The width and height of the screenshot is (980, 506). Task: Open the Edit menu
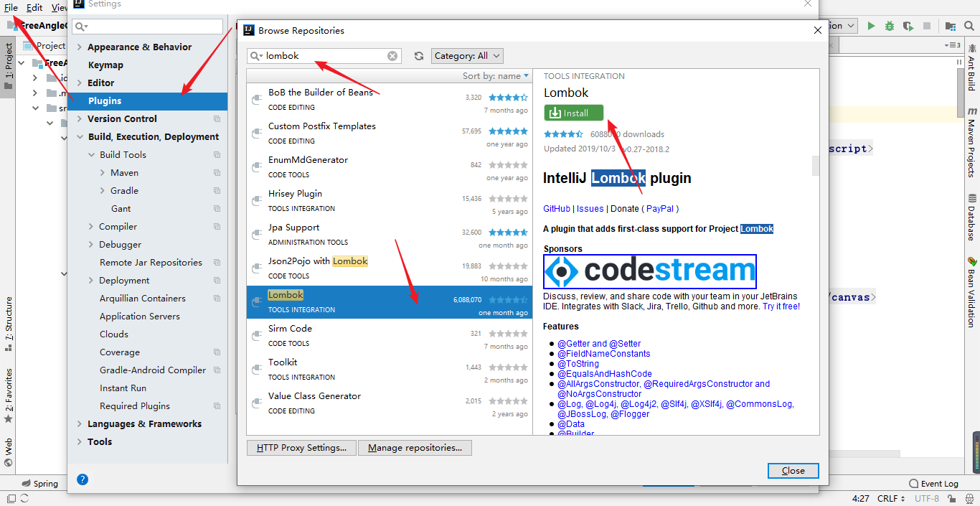pos(34,8)
